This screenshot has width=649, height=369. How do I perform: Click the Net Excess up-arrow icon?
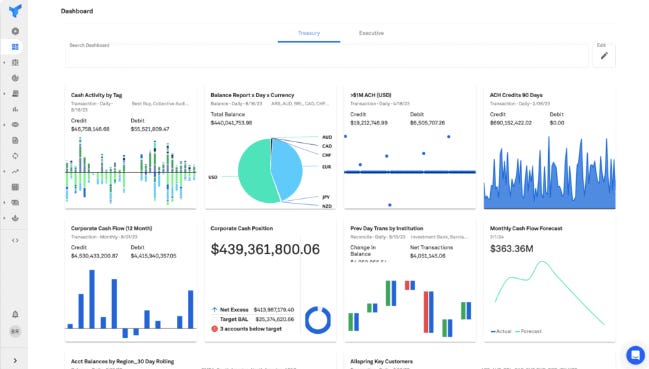coord(214,309)
